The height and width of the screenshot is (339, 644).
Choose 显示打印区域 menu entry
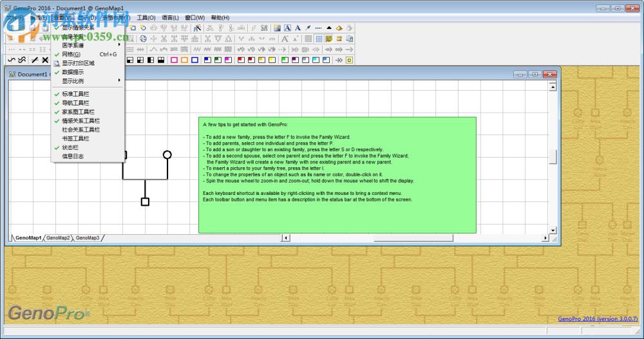[x=88, y=63]
